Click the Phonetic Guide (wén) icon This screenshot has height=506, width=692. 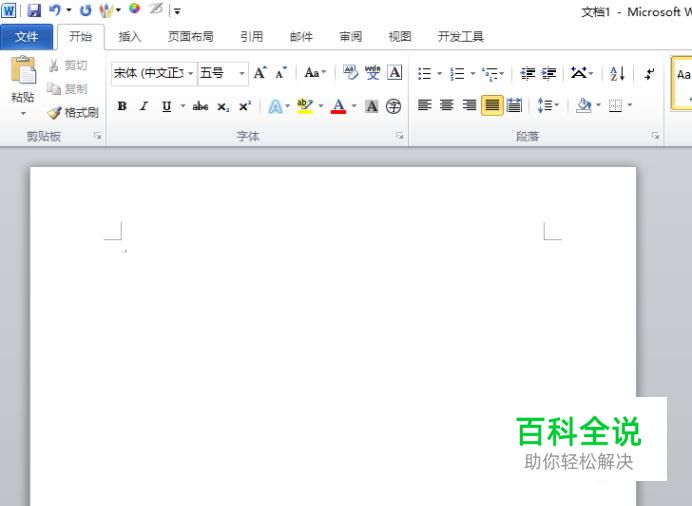(372, 72)
